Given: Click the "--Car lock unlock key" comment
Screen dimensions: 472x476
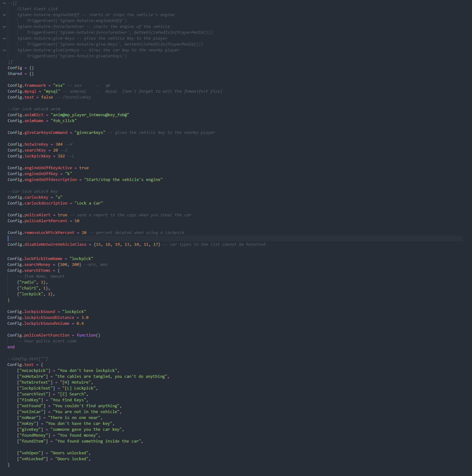Looking at the screenshot, I should pyautogui.click(x=33, y=192).
